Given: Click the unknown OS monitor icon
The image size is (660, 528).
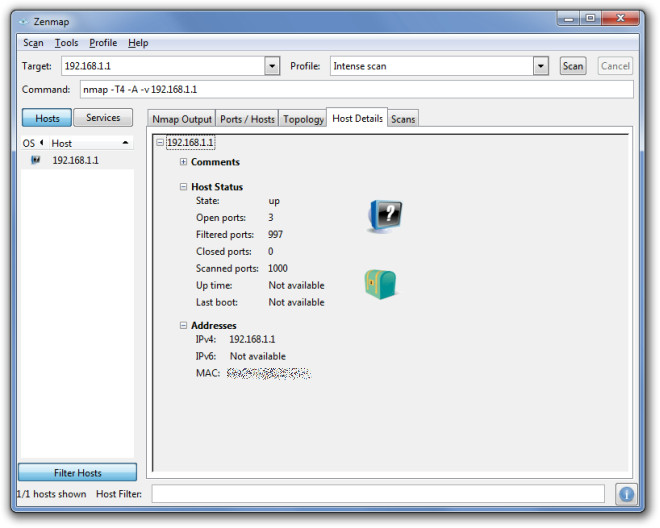Looking at the screenshot, I should pyautogui.click(x=385, y=216).
